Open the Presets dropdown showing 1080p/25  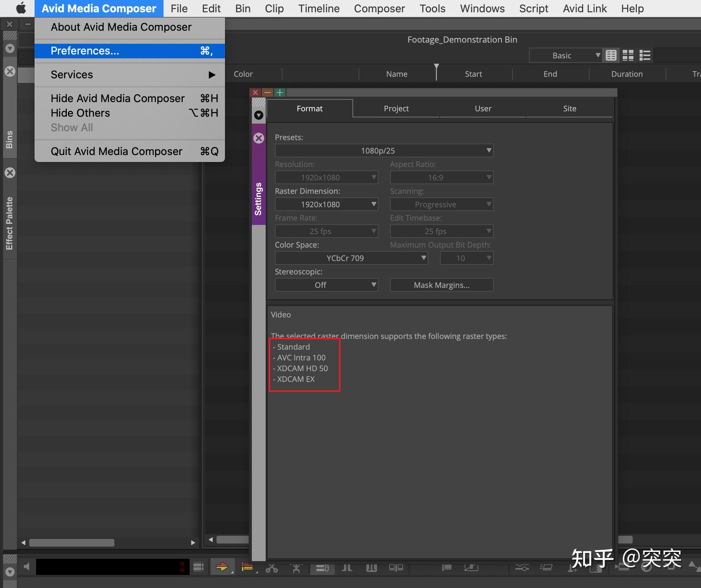point(384,150)
